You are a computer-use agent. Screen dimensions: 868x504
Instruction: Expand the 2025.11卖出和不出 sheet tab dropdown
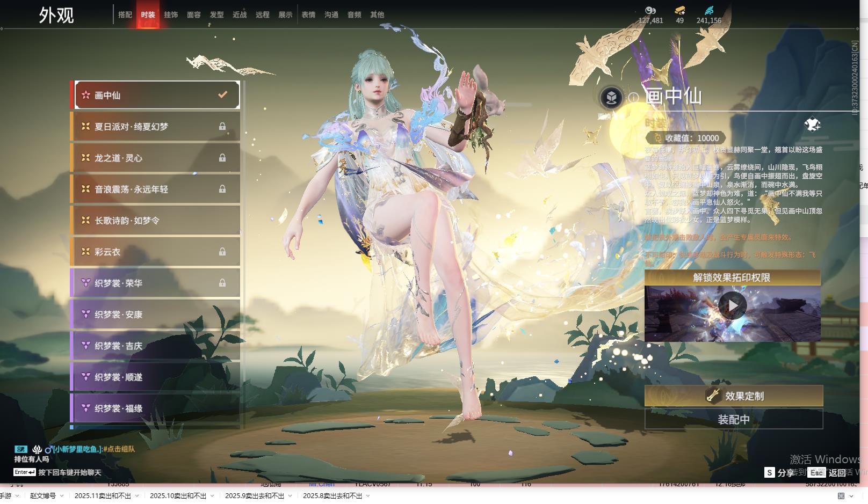137,496
